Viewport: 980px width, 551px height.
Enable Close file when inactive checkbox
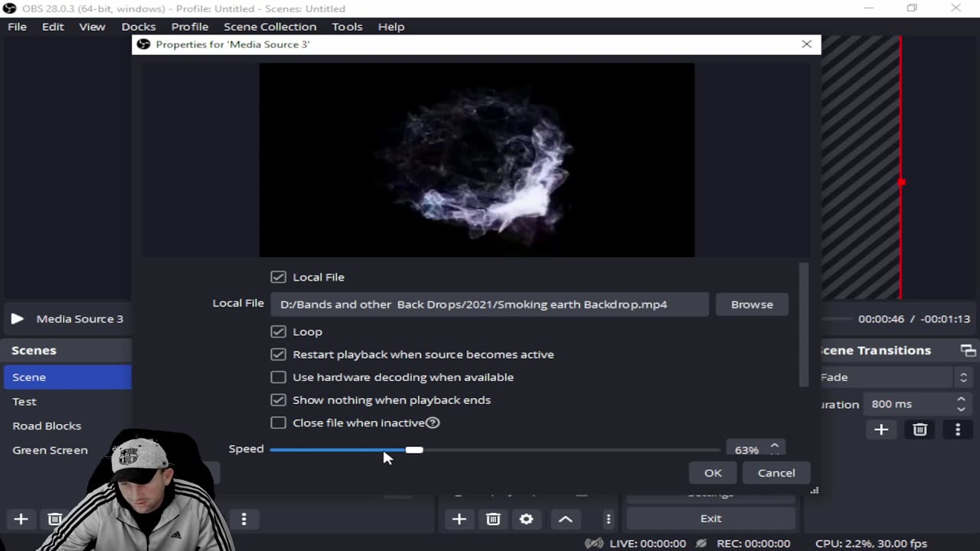278,422
